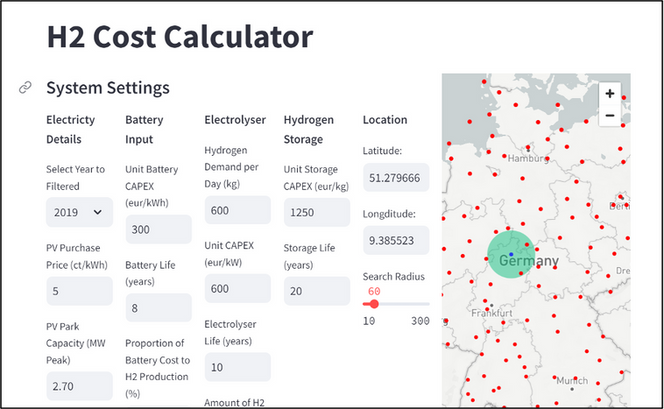
Task: Click the slider minimum label 10
Action: [369, 321]
